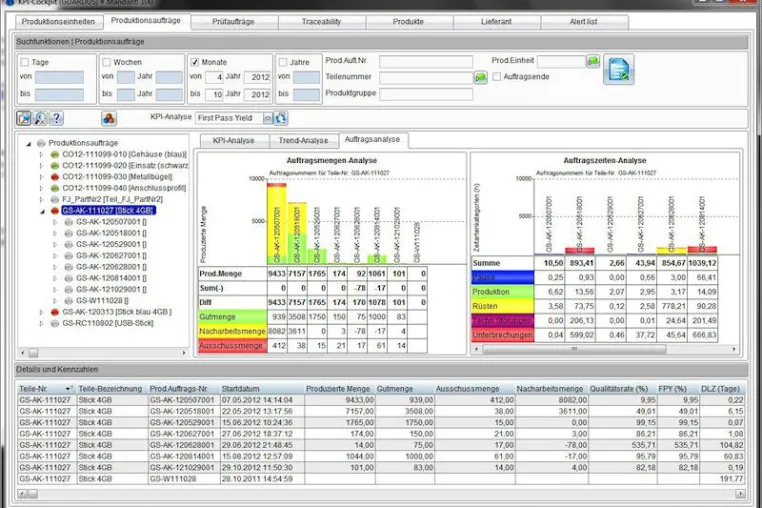This screenshot has height=508, width=762.
Task: Click the green Gutmenge legend cell
Action: pos(232,317)
